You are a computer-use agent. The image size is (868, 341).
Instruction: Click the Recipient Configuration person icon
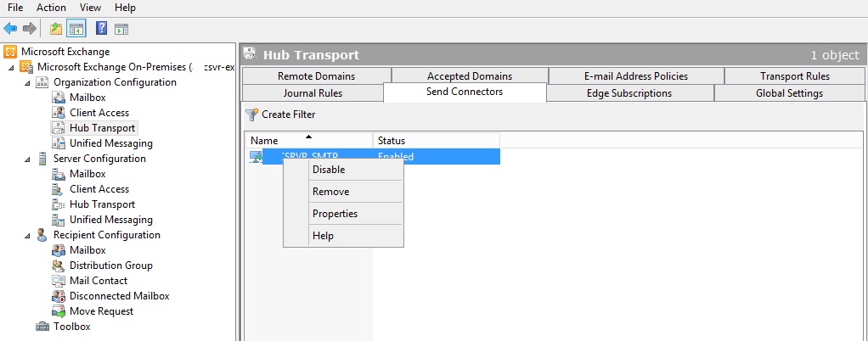42,235
